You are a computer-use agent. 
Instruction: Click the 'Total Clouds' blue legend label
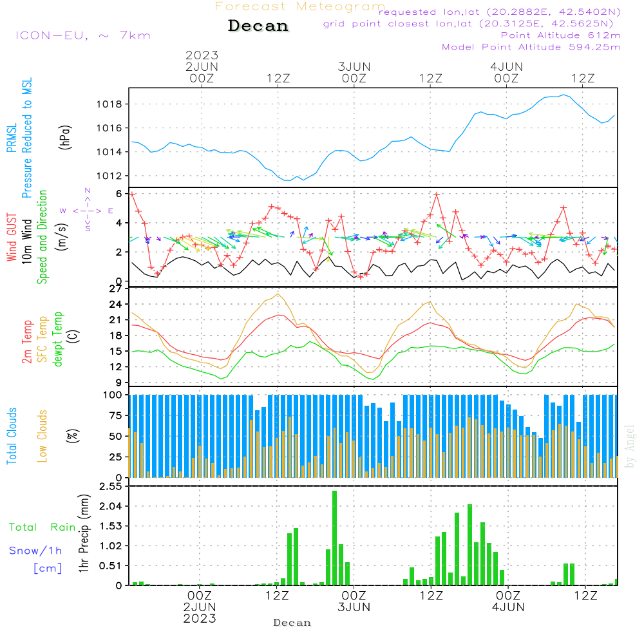pos(12,436)
